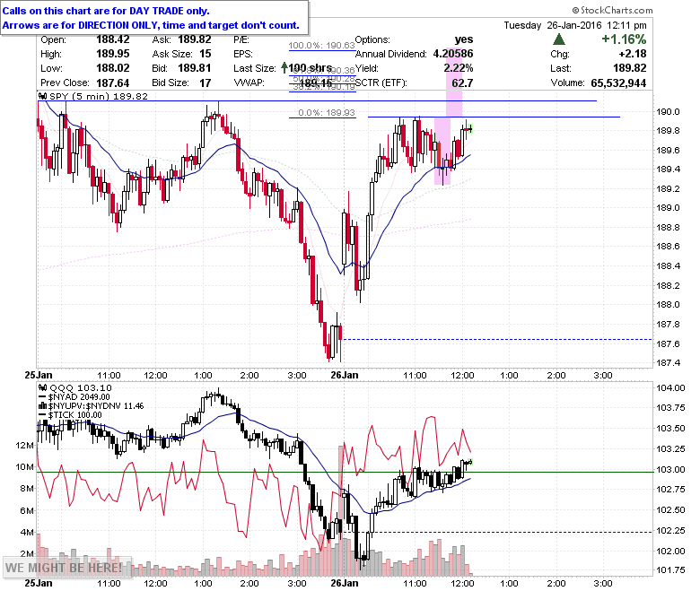Click the Chg value +2.18
The height and width of the screenshot is (591, 700).
[x=632, y=54]
